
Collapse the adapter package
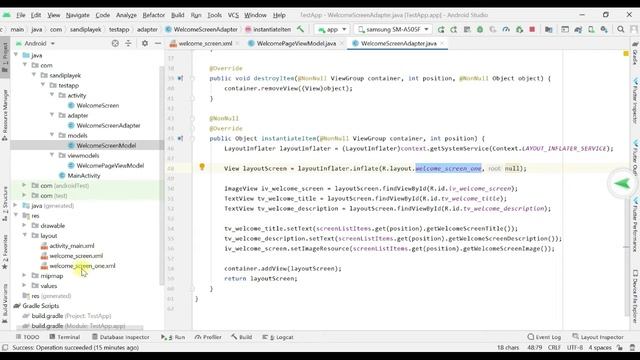tap(52, 115)
